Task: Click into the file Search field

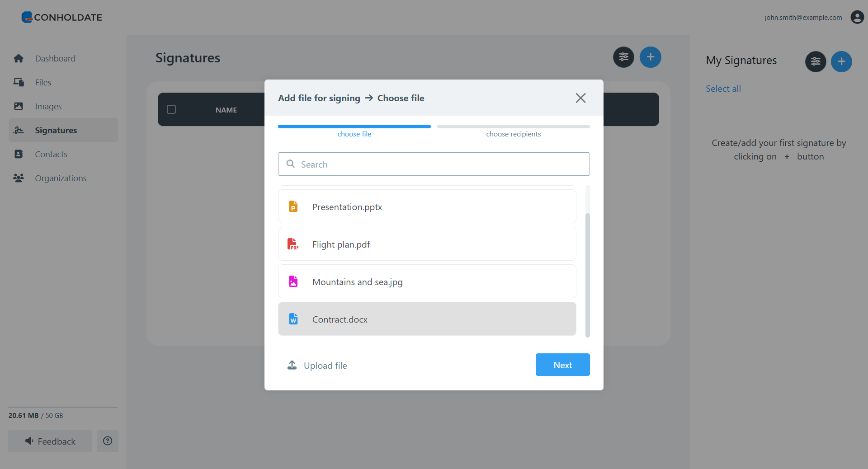Action: coord(434,164)
